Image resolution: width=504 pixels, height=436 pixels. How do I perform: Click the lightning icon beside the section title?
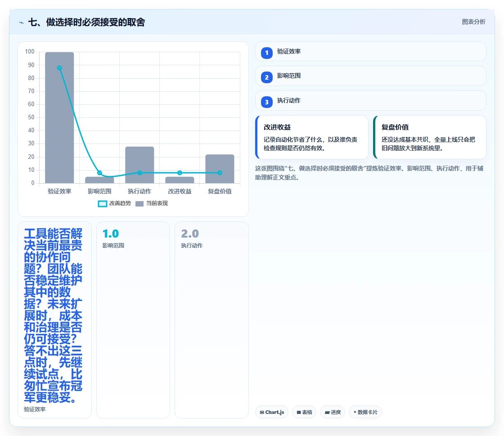coord(22,22)
